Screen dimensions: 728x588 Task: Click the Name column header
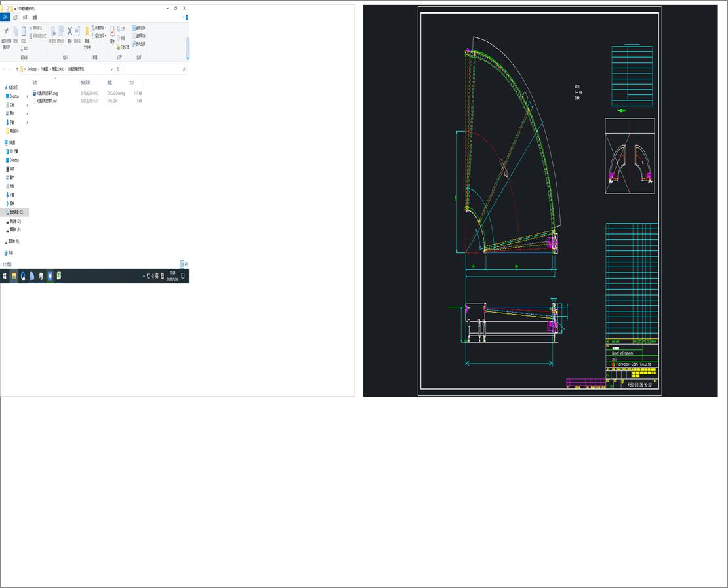(x=35, y=82)
